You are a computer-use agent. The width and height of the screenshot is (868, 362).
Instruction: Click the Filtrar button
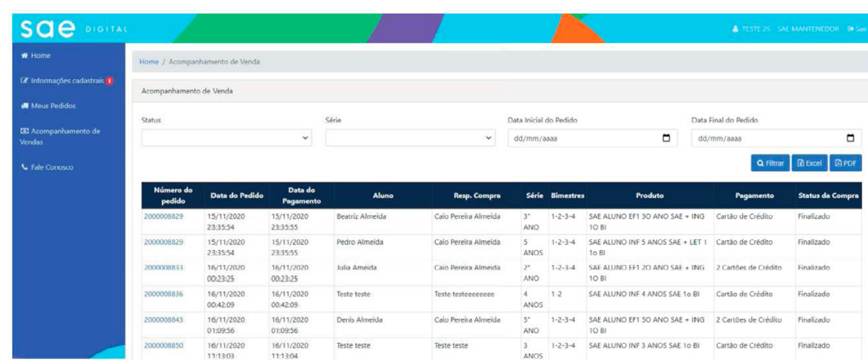click(x=770, y=164)
